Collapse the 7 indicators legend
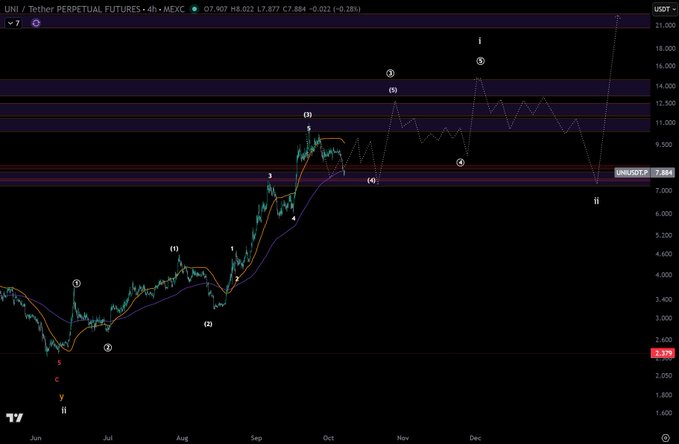 point(13,23)
